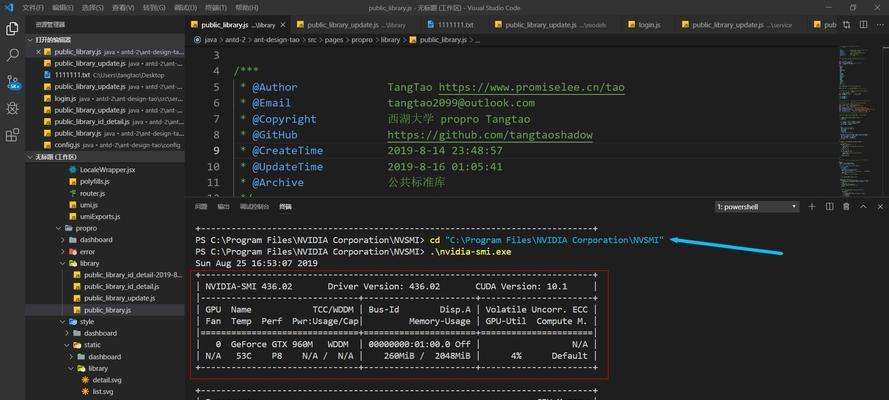This screenshot has width=889, height=400.
Task: Close the terminal panel with X
Action: point(880,207)
